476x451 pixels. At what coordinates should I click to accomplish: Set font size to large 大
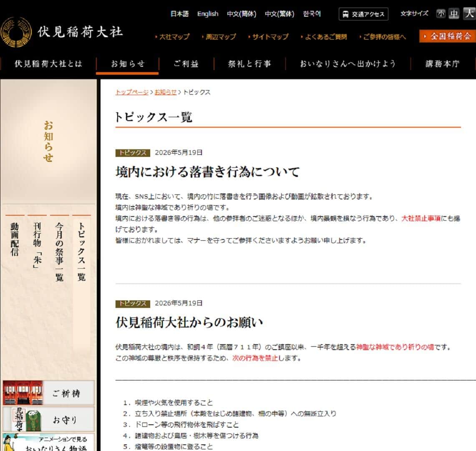pyautogui.click(x=469, y=14)
